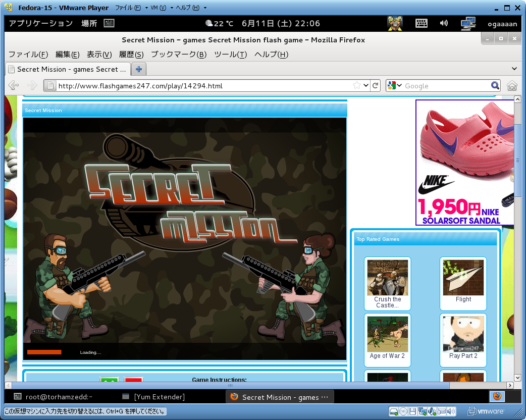The height and width of the screenshot is (420, 526).
Task: Open Firefox ツール(T) menu
Action: [x=231, y=55]
